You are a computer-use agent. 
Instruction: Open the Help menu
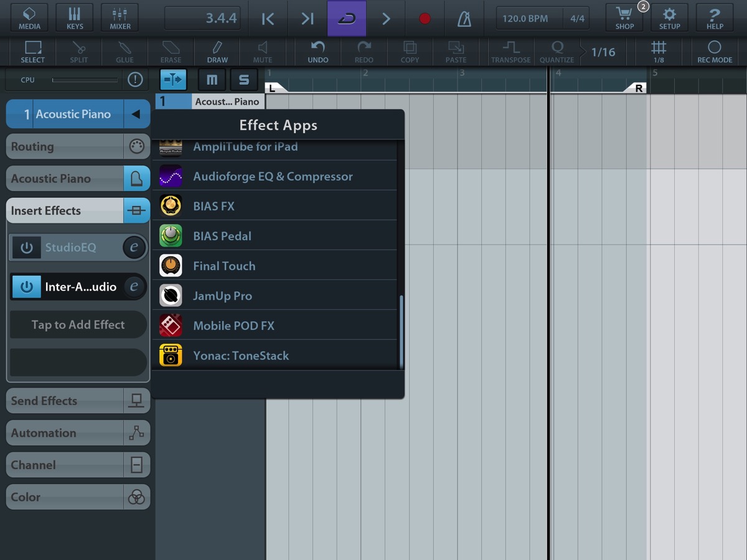tap(715, 18)
